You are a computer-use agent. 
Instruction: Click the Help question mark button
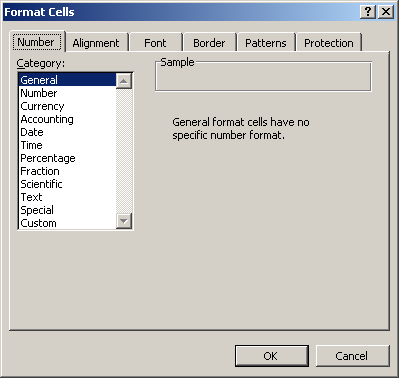point(368,12)
